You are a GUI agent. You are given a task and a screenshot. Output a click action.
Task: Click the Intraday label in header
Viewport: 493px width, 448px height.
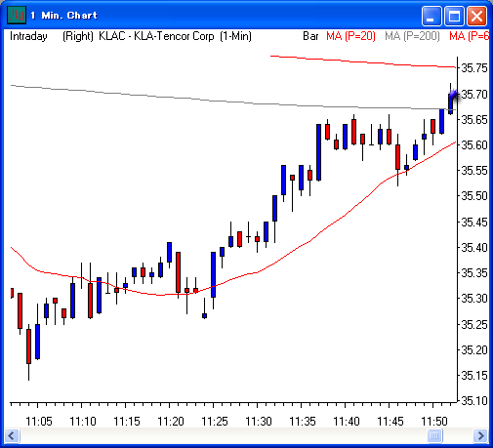pyautogui.click(x=28, y=36)
